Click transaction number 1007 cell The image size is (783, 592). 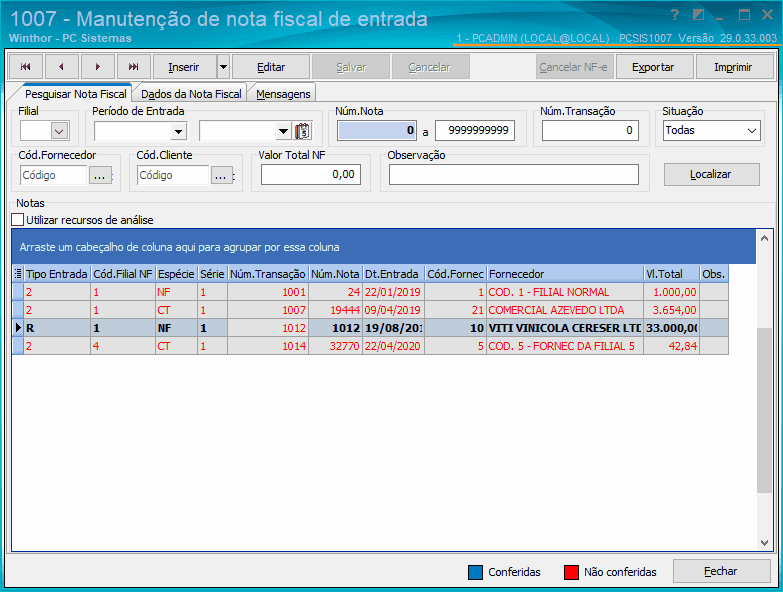point(268,310)
